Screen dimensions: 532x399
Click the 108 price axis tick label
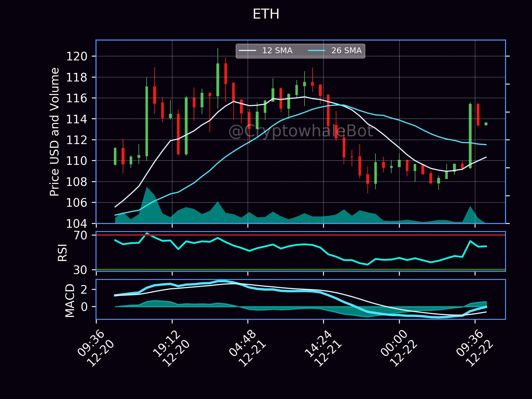[x=76, y=182]
